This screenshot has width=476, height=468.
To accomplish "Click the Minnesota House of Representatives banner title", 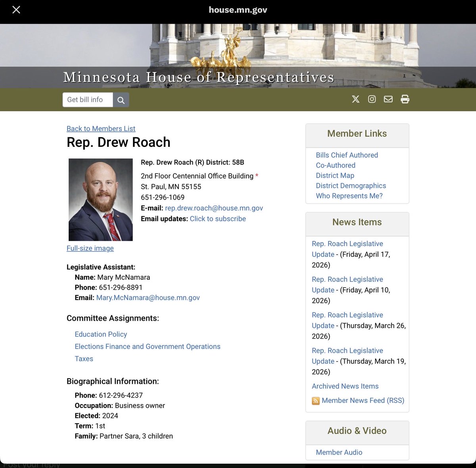I will tap(199, 77).
